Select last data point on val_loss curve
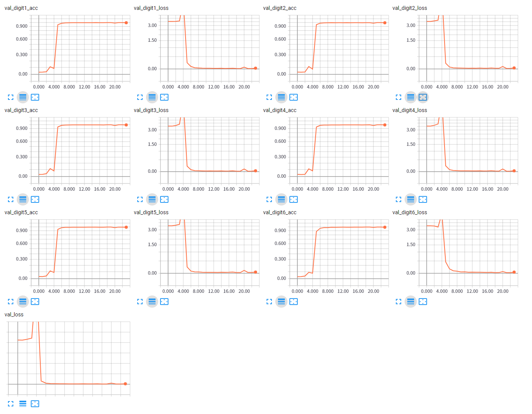The height and width of the screenshot is (414, 532). (x=125, y=384)
